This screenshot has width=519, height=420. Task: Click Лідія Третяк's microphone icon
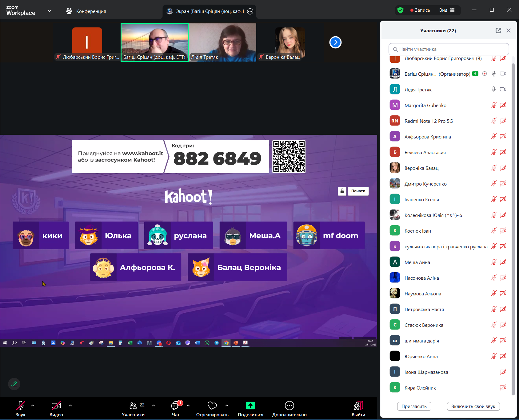tap(494, 90)
